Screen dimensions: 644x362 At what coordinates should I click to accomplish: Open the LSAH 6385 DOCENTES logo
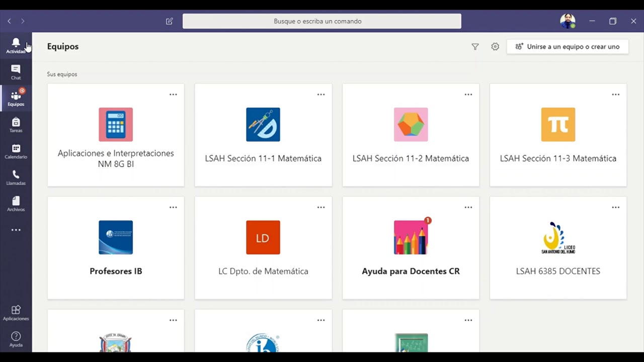(558, 237)
